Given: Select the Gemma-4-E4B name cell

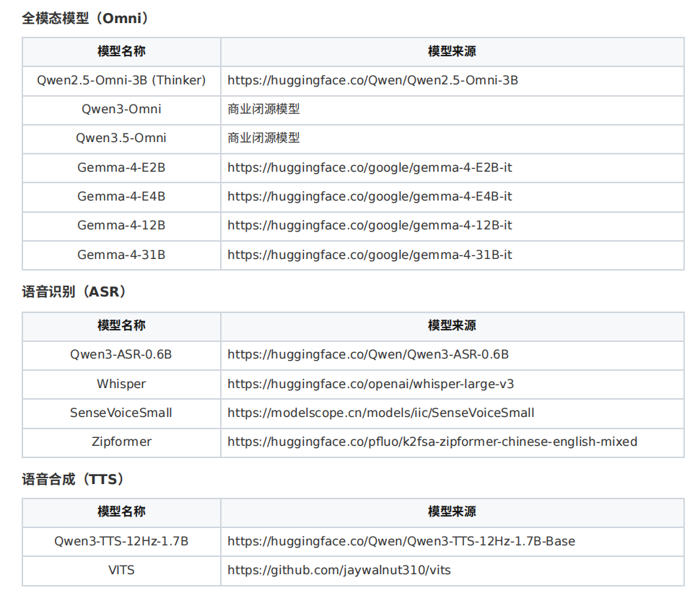Looking at the screenshot, I should pos(121,197).
